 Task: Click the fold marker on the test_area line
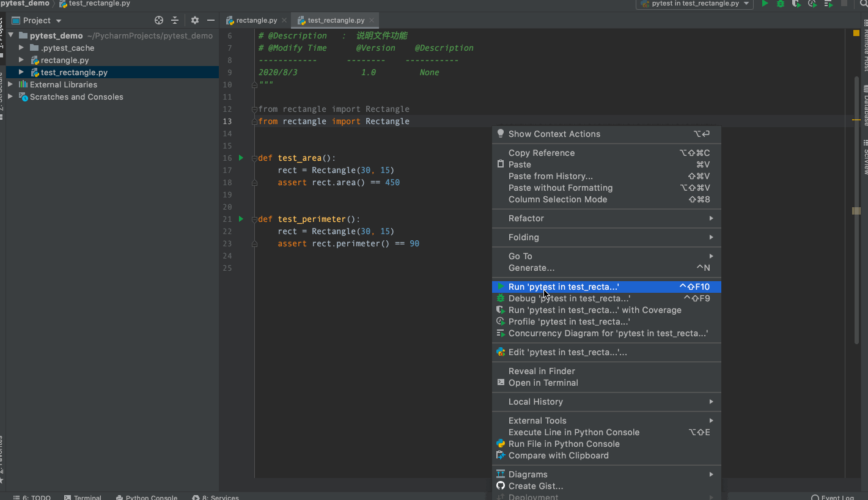point(254,158)
